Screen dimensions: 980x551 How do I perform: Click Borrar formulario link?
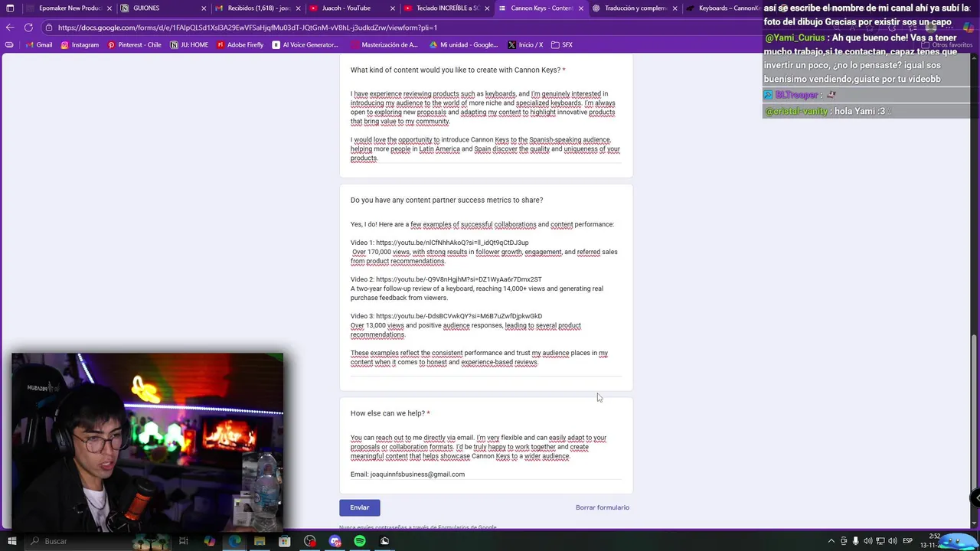tap(603, 507)
